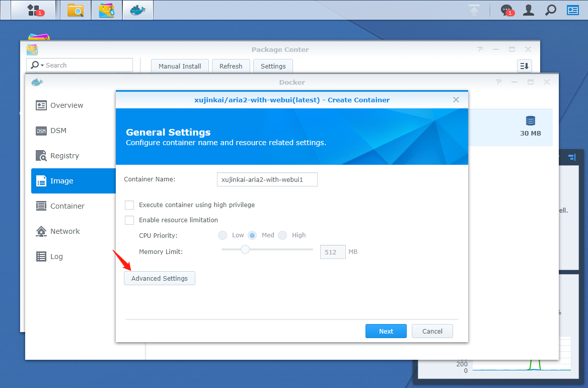Check Enable resource limitation
The image size is (588, 388).
(x=129, y=220)
